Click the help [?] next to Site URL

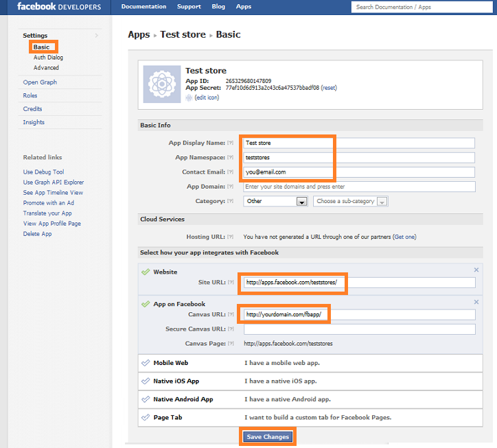(231, 282)
